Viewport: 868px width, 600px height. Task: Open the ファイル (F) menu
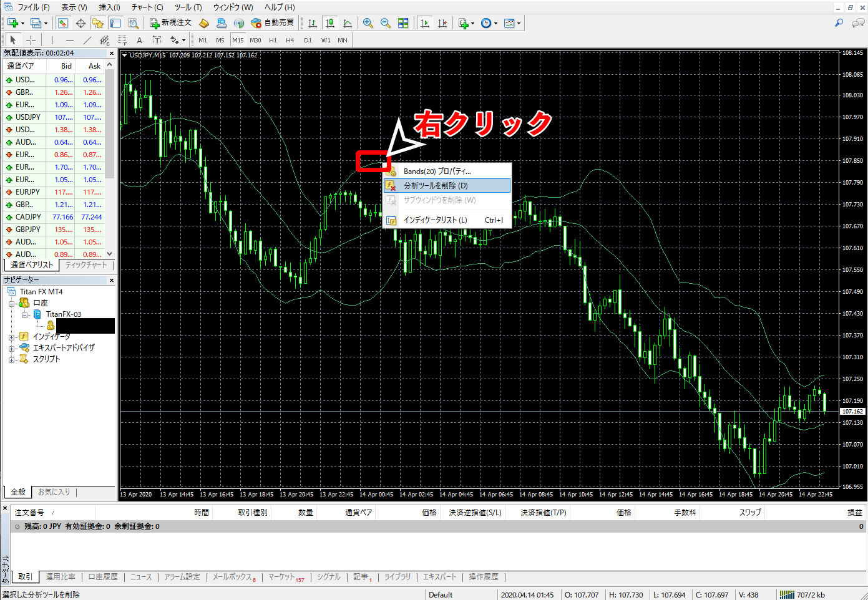(33, 7)
